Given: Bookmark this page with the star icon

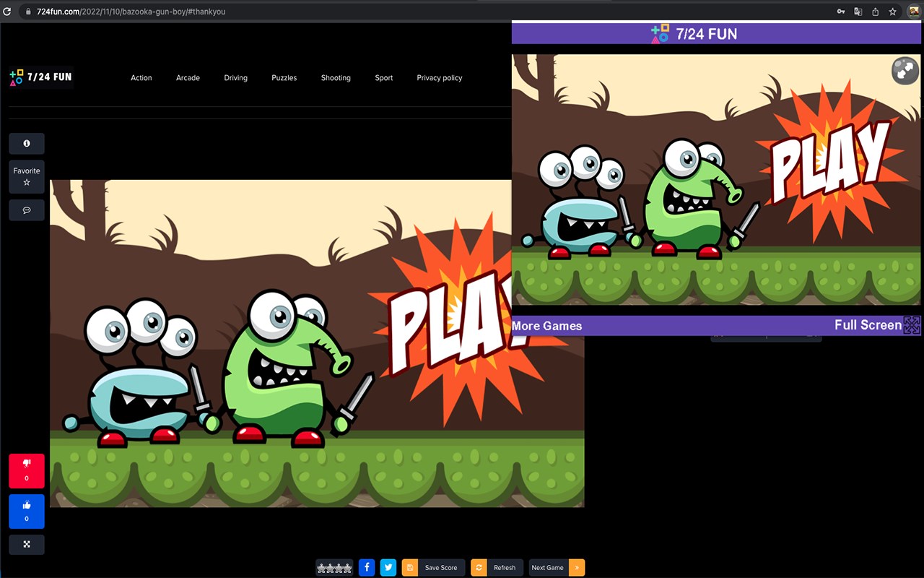Looking at the screenshot, I should click(x=893, y=12).
